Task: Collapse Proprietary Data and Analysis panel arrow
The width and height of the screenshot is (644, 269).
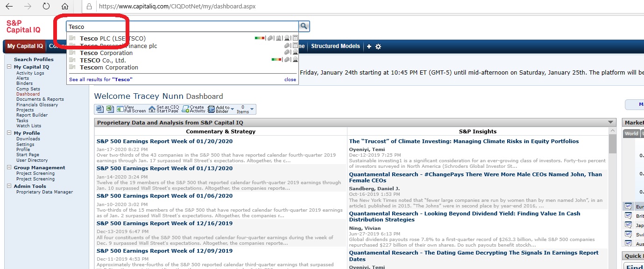Action: [611, 123]
